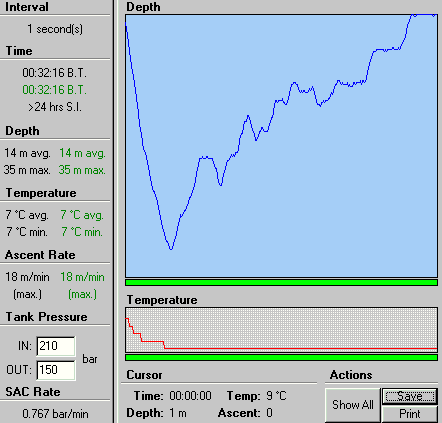The height and width of the screenshot is (423, 442).
Task: Click the 1 second(s) interval value
Action: pyautogui.click(x=55, y=29)
